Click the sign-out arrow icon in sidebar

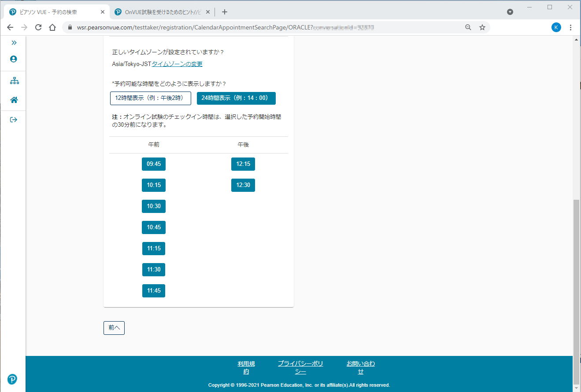point(14,120)
